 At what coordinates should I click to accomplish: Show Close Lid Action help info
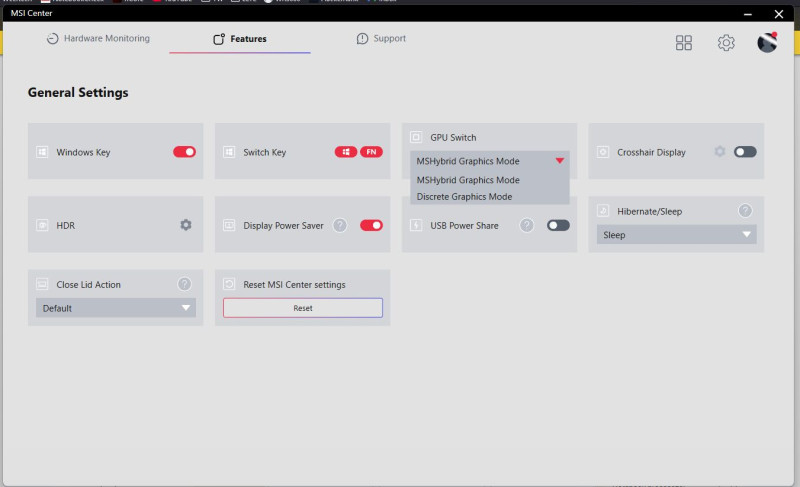[x=184, y=284]
